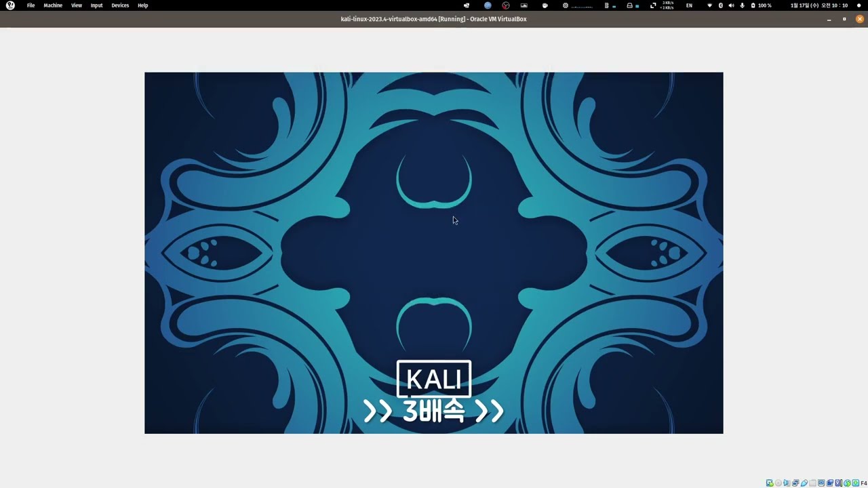The image size is (868, 488).
Task: Click the Kali VM screen
Action: [434, 253]
